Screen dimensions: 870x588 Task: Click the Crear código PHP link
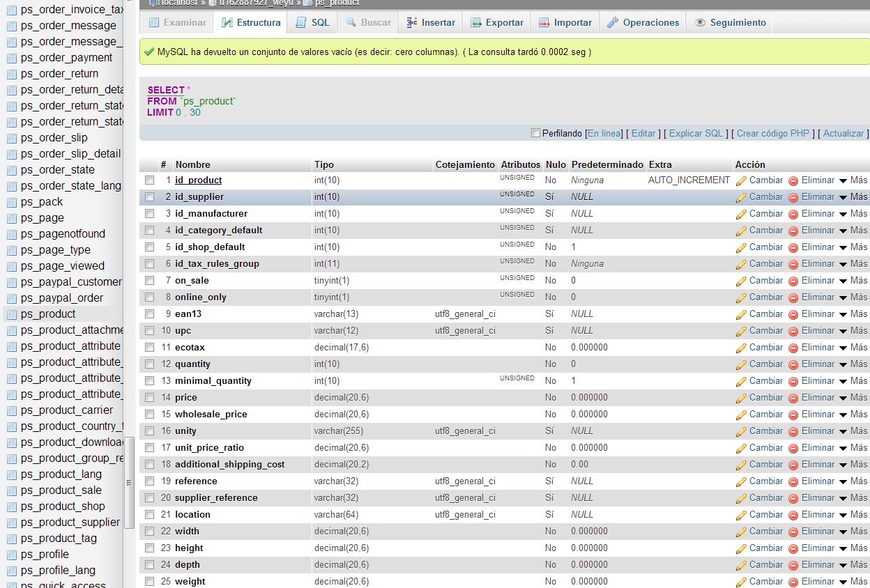(x=772, y=133)
